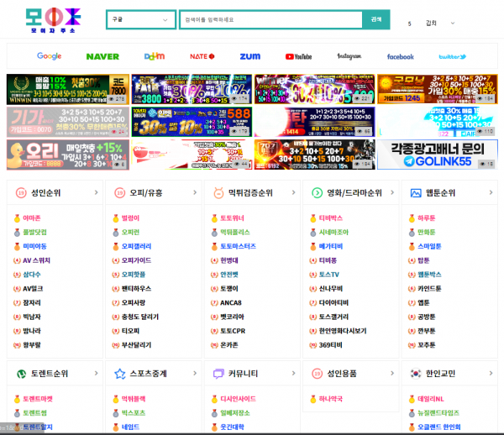Click the 19 icon beside 성인용품
The height and width of the screenshot is (435, 504).
tap(318, 374)
